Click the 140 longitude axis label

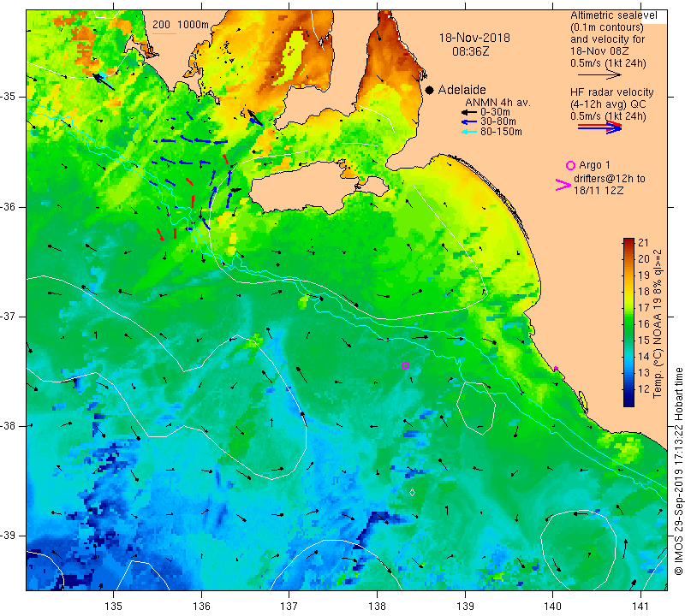[x=552, y=607]
